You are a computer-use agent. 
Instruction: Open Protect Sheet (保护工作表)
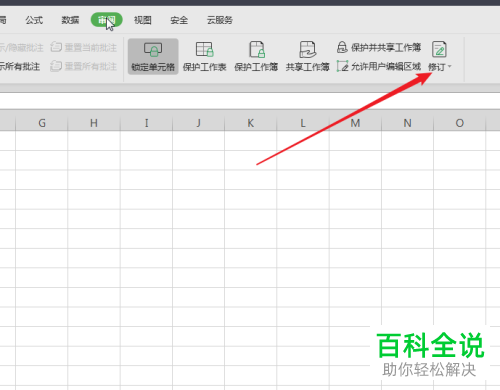pos(204,56)
